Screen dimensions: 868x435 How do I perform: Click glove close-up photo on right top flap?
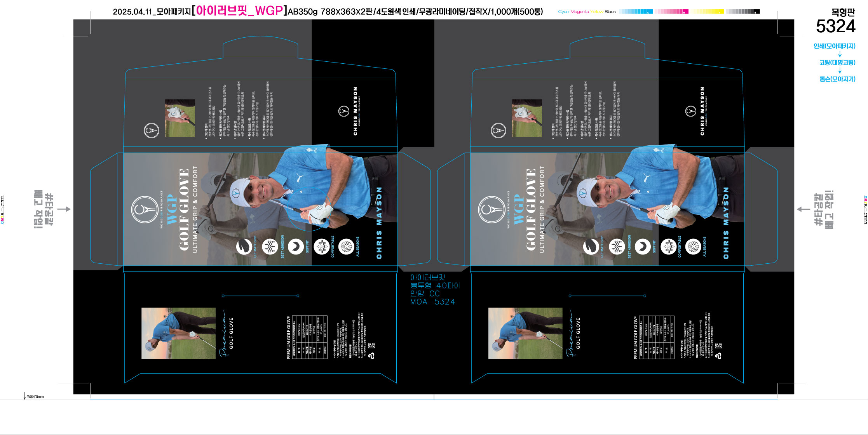click(x=526, y=118)
